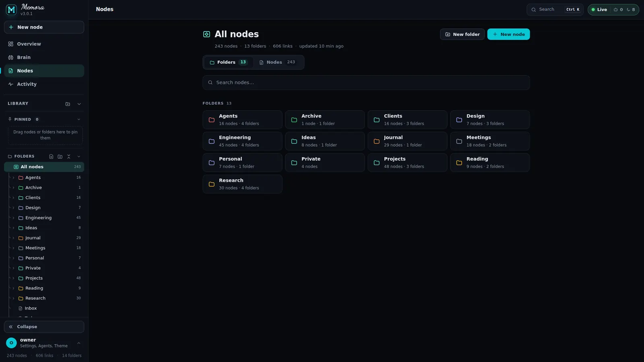Open the Design folder card

pyautogui.click(x=490, y=119)
